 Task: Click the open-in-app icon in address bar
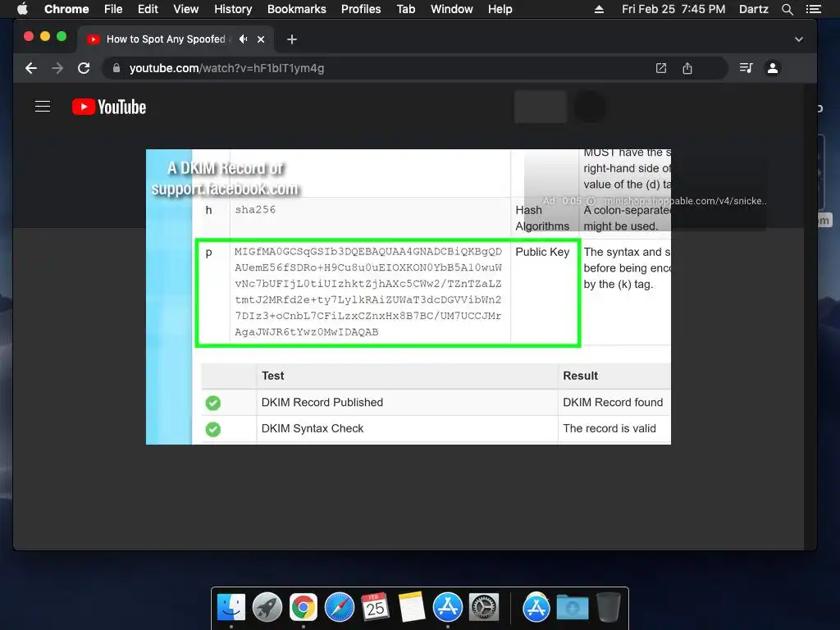661,68
